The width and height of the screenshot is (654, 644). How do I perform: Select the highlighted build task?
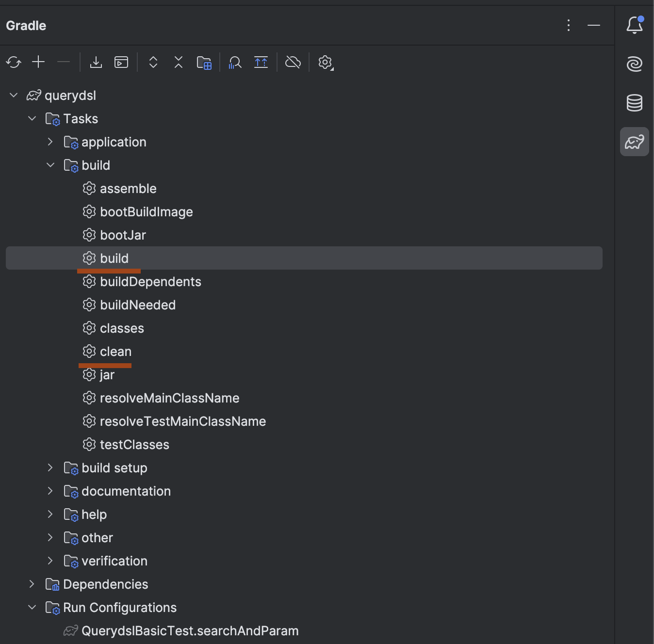tap(304, 258)
